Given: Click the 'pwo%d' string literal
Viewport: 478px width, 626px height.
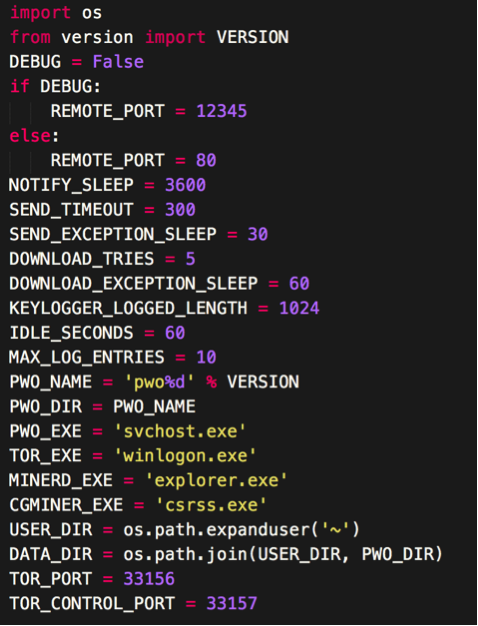Looking at the screenshot, I should coord(160,382).
